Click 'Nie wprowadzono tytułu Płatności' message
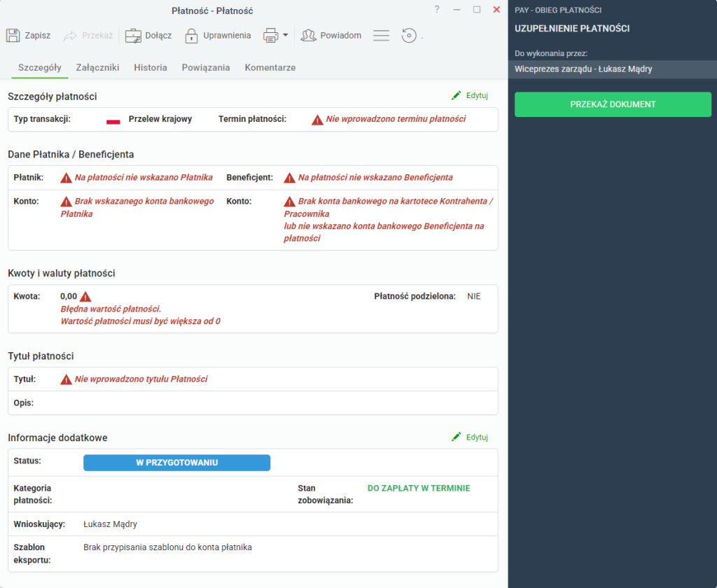The image size is (717, 588). [x=141, y=379]
